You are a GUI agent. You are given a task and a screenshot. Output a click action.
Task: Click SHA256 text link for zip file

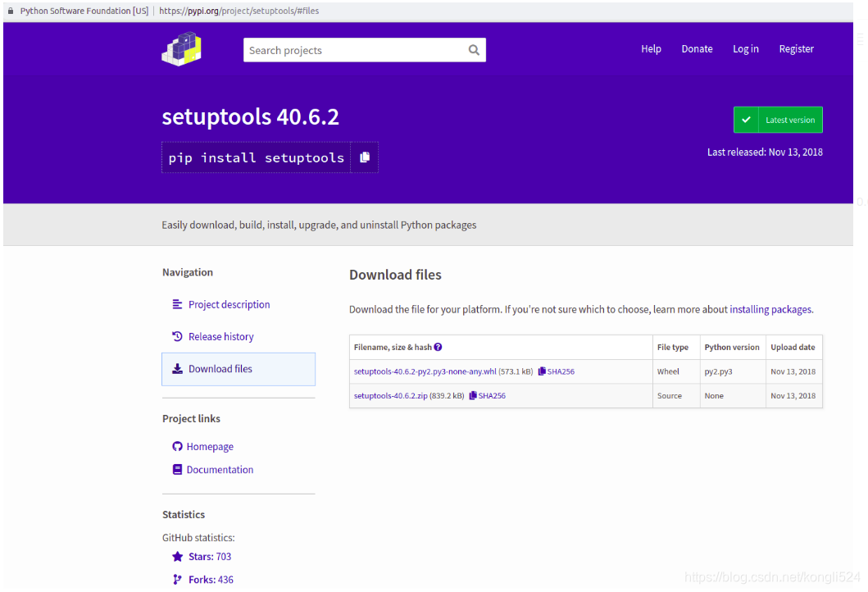point(492,396)
